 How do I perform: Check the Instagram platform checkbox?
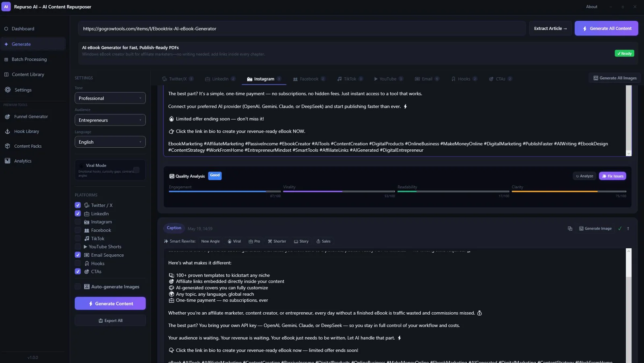tap(78, 222)
